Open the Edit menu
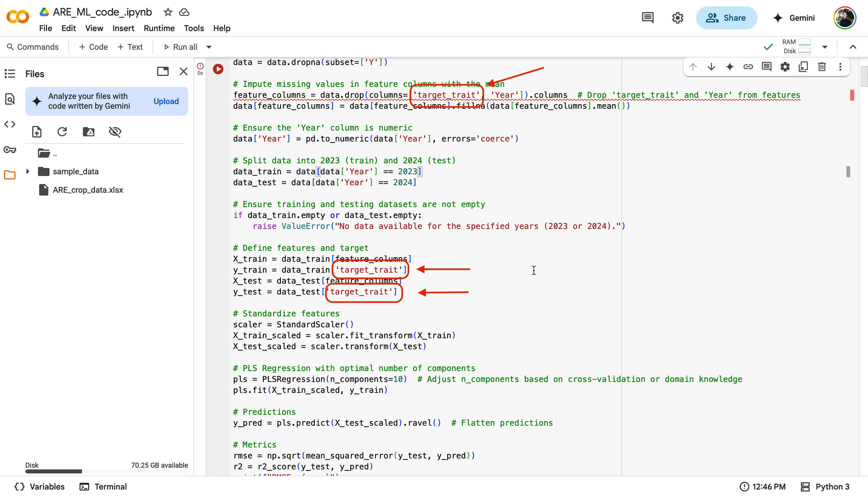This screenshot has width=868, height=497. [68, 28]
